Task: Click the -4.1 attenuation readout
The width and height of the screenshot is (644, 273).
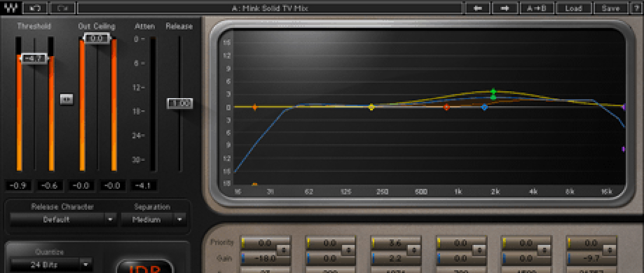Action: [143, 186]
